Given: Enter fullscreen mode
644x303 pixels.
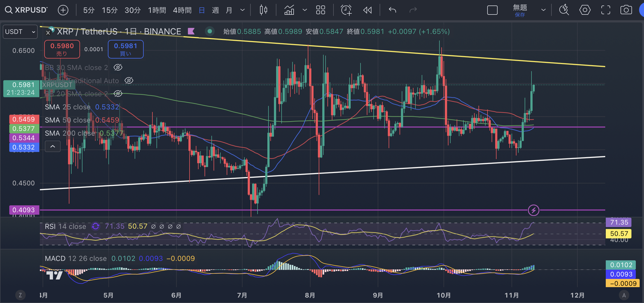Looking at the screenshot, I should coord(605,10).
